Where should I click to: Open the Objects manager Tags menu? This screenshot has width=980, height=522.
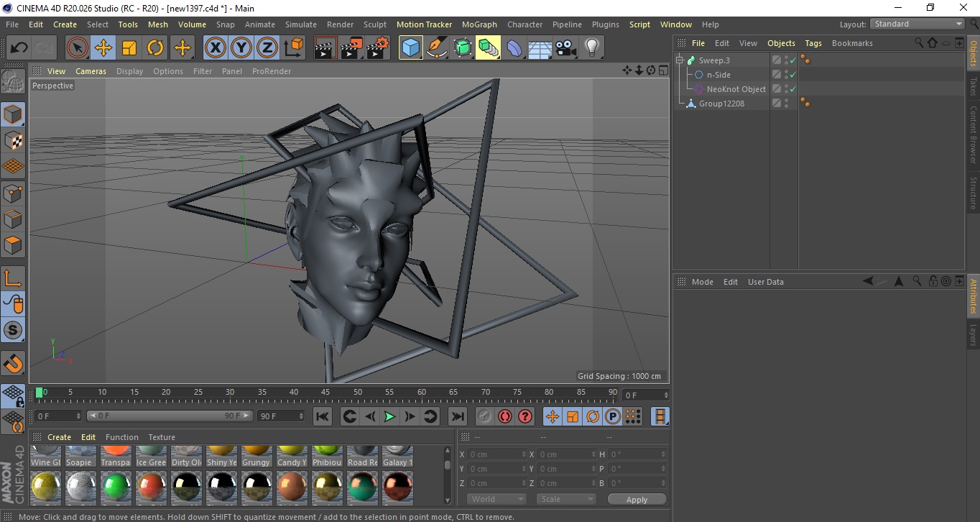coord(813,43)
